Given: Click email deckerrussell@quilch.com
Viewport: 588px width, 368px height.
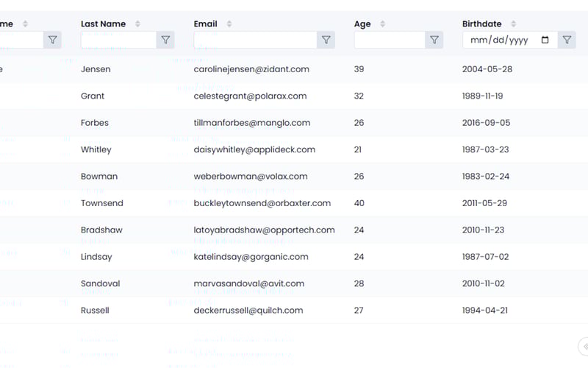Looking at the screenshot, I should pos(248,310).
